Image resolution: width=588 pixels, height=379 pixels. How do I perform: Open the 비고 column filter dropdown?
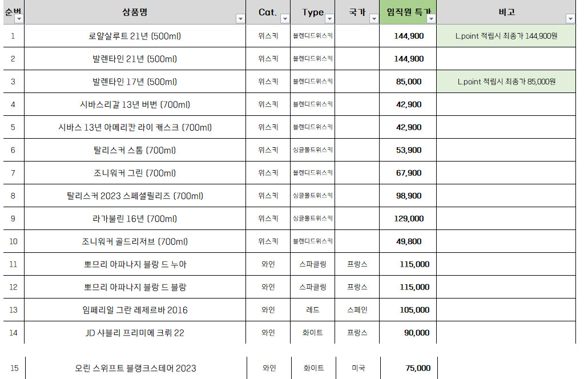570,19
